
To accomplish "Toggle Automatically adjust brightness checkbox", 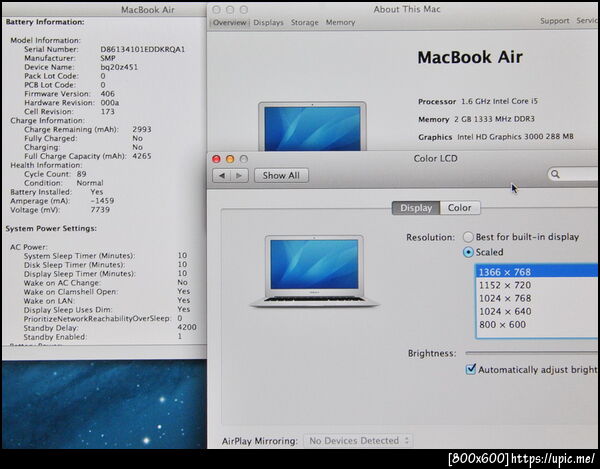I will 471,370.
